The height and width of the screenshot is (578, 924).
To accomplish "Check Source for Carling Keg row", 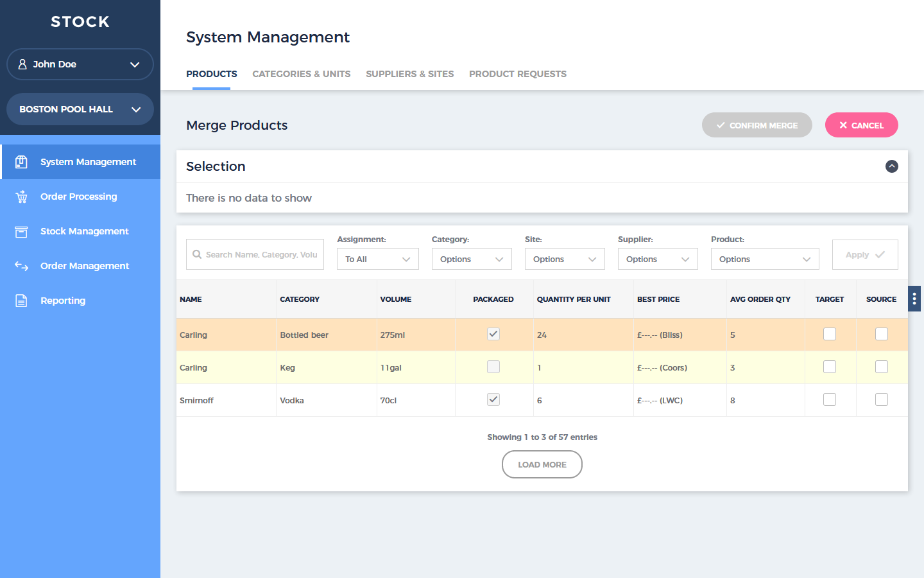I will pos(882,367).
